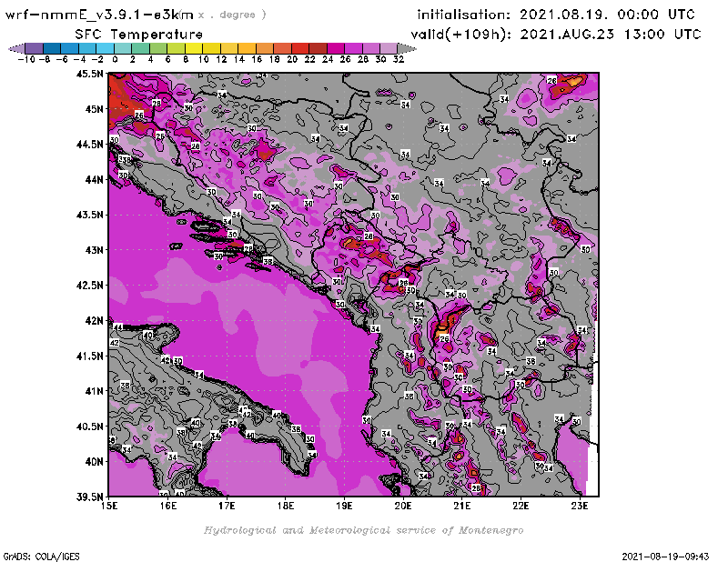Click the "20E" longitude label
Viewport: 728px width, 562px height.
403,506
